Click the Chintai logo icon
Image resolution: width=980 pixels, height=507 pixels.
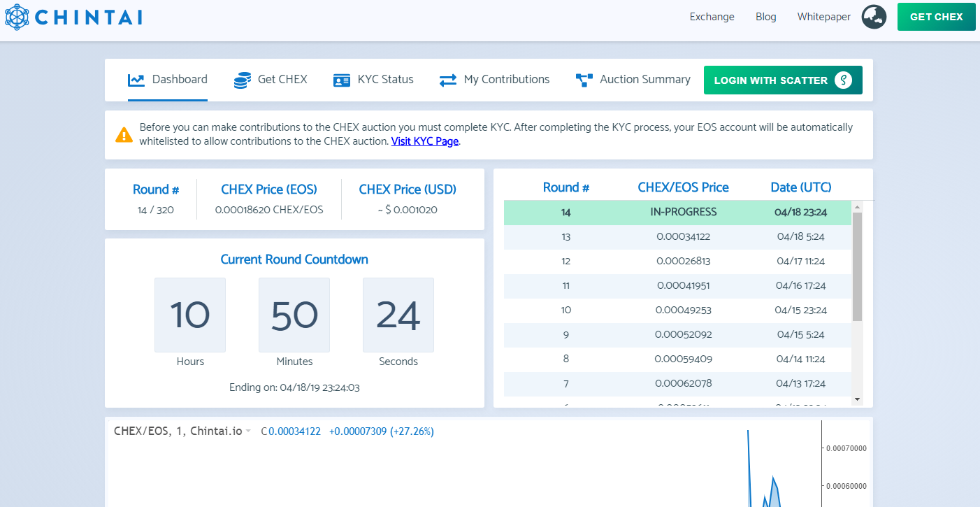pyautogui.click(x=17, y=17)
